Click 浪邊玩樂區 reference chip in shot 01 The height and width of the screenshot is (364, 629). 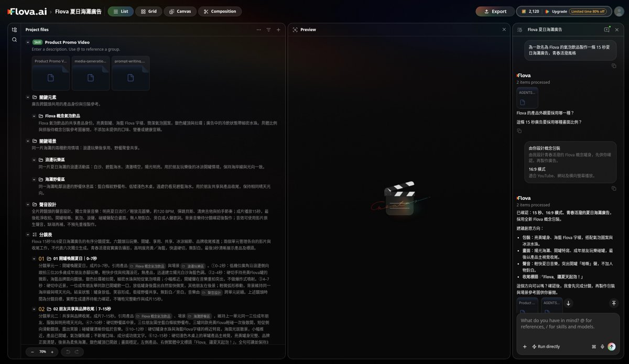coord(193,266)
